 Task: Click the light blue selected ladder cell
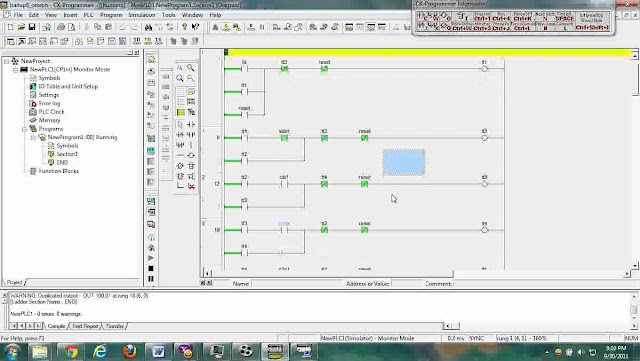pos(404,163)
